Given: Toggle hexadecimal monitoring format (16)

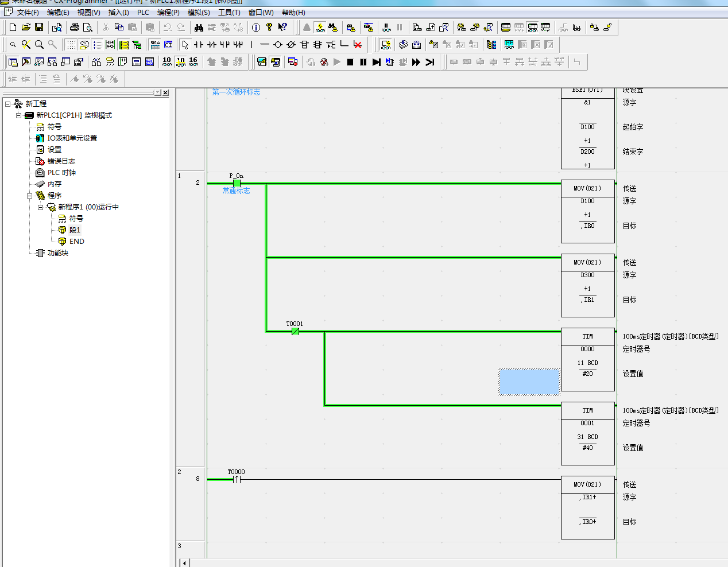Looking at the screenshot, I should [x=193, y=61].
